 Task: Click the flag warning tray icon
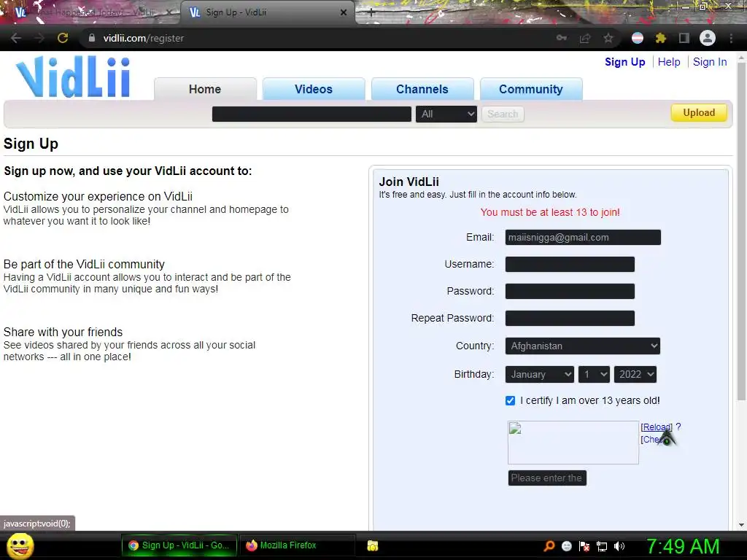[x=584, y=546]
